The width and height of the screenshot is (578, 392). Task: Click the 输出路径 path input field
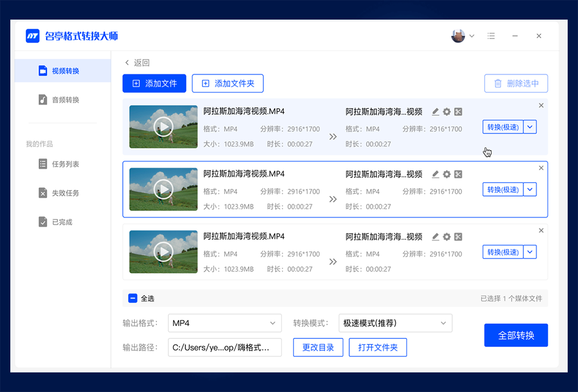[225, 348]
